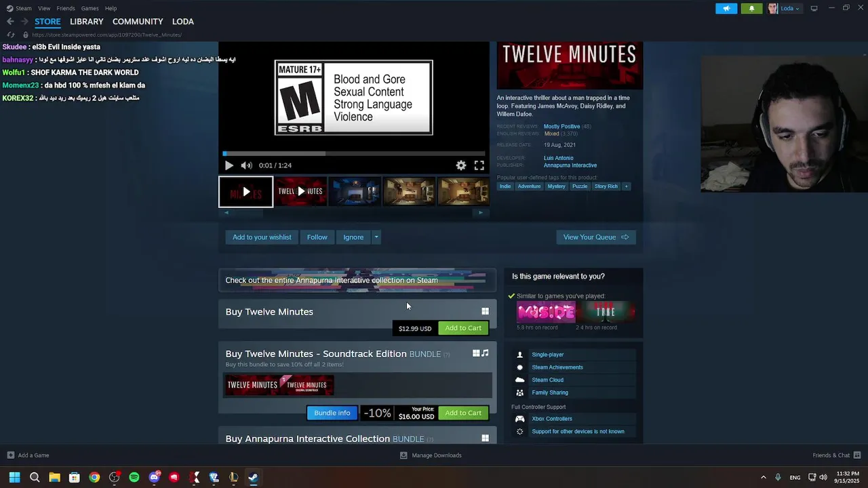868x488 pixels.
Task: Ignore this game
Action: [x=353, y=237]
